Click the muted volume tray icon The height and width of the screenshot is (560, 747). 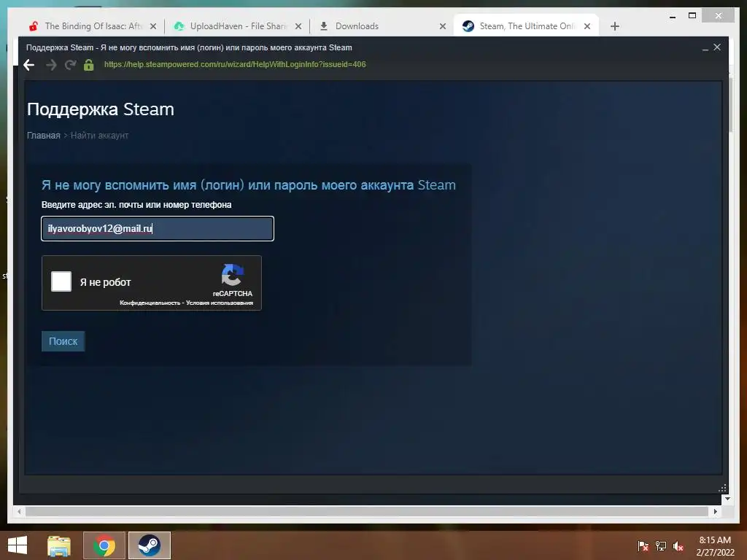point(678,546)
